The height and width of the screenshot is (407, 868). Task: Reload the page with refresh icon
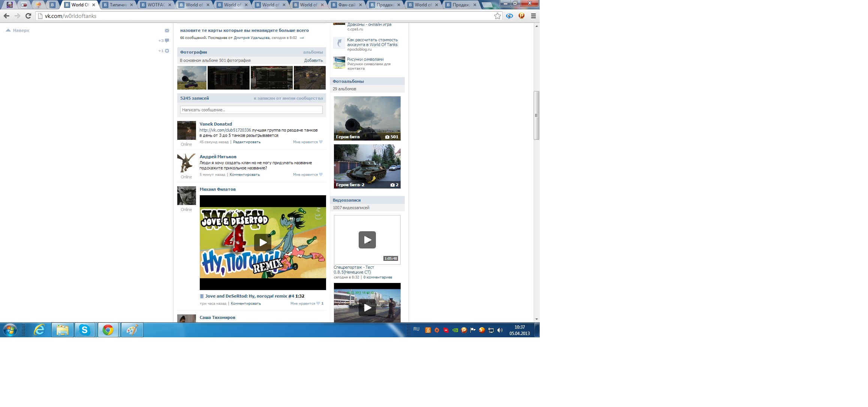[28, 16]
